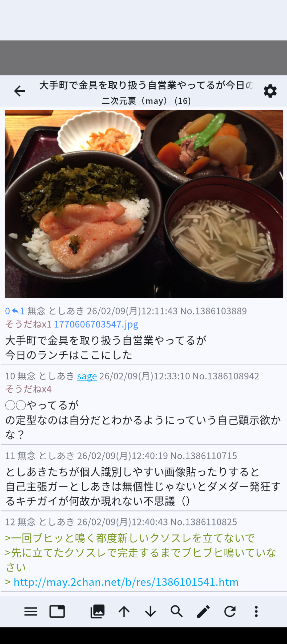The image size is (287, 644).
Task: Open the image gallery icon
Action: coord(97,611)
